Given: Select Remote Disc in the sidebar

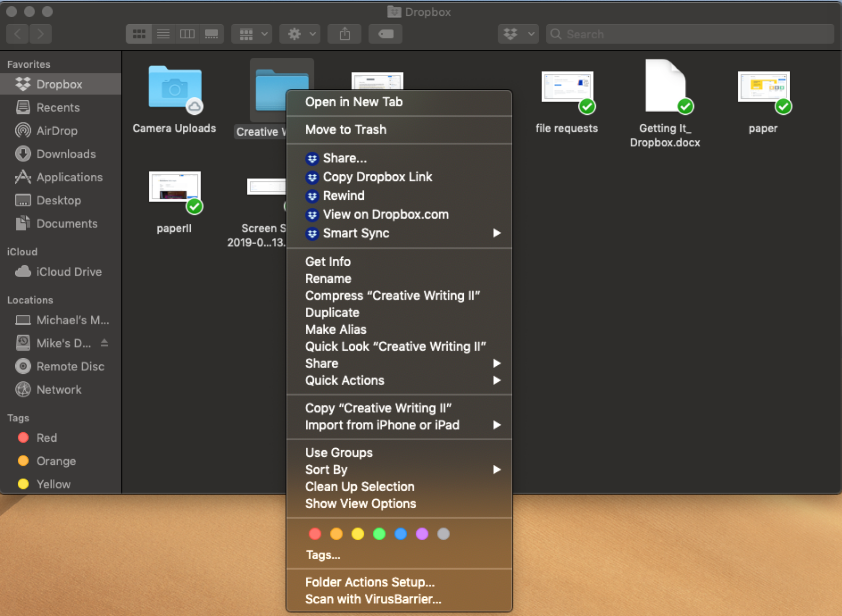Looking at the screenshot, I should pyautogui.click(x=61, y=367).
